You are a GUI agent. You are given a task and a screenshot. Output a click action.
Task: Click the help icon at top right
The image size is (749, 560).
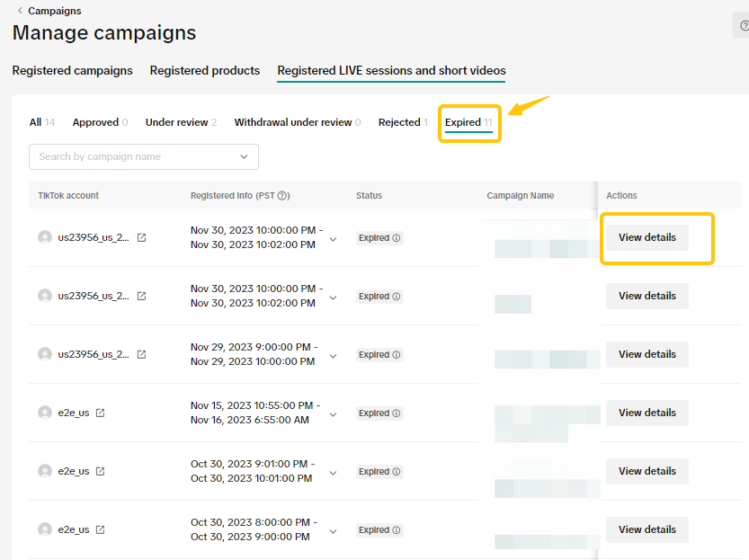[x=744, y=27]
